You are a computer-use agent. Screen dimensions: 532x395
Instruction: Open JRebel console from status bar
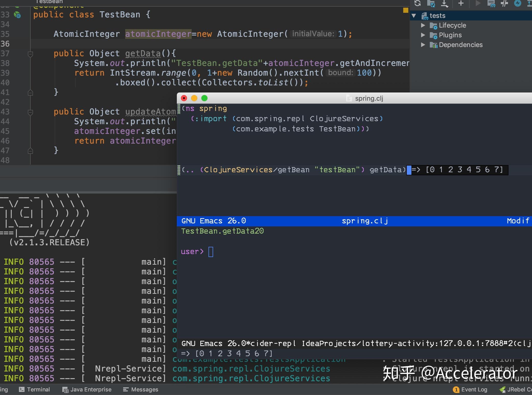coord(519,389)
